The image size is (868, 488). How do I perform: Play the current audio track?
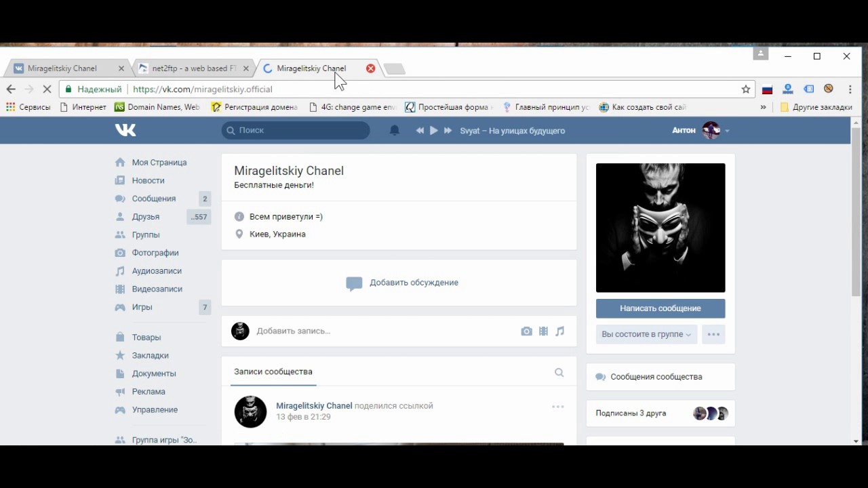tap(434, 130)
